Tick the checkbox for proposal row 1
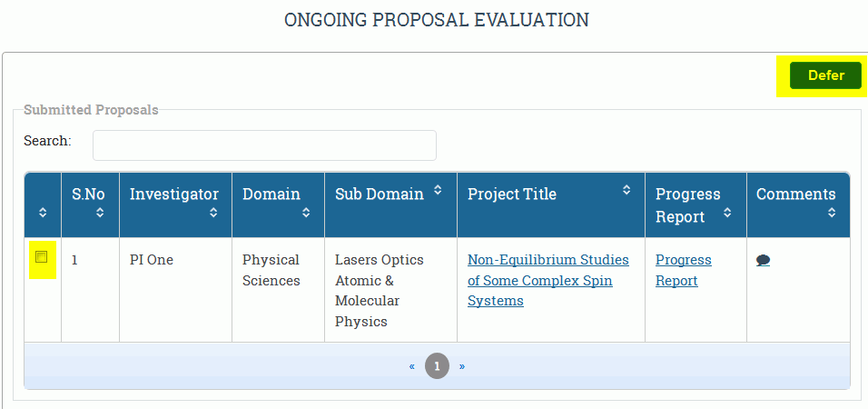The image size is (868, 409). pos(42,257)
